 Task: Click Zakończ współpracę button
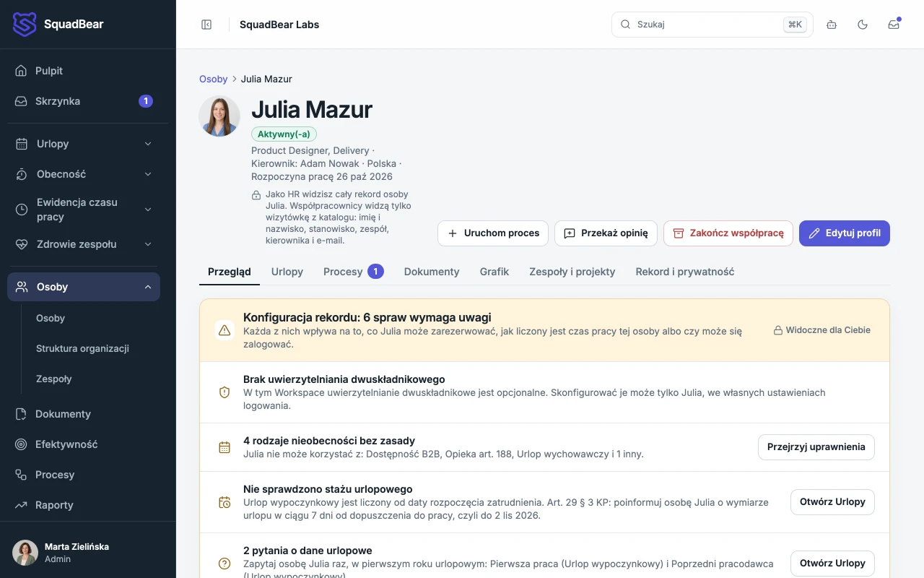tap(728, 233)
